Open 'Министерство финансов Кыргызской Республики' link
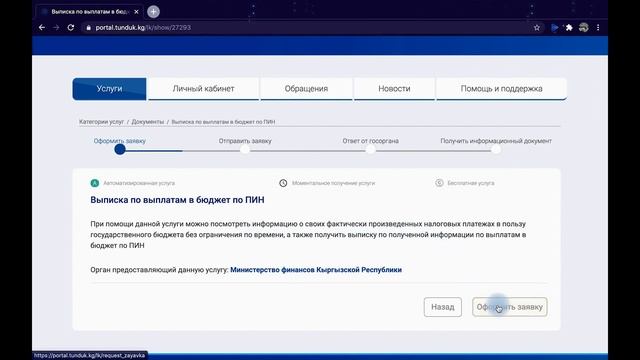 (x=316, y=270)
